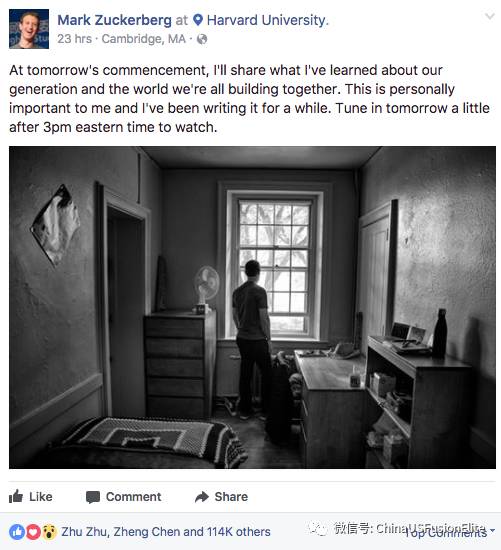Click the Share arrow icon
This screenshot has width=501, height=550.
pos(202,497)
